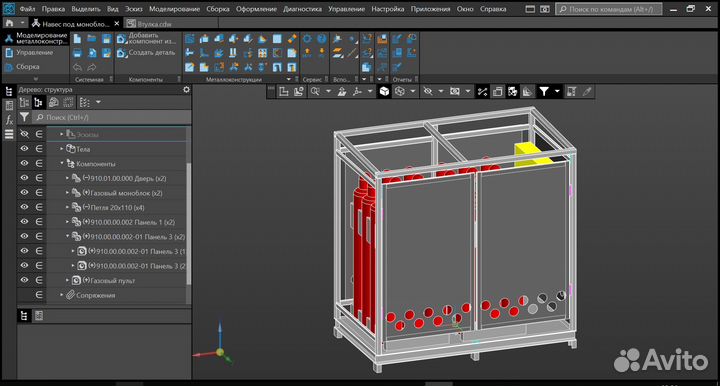Open view toolbar filter dropdown arrow
Image resolution: width=720 pixels, height=386 pixels.
click(x=557, y=91)
